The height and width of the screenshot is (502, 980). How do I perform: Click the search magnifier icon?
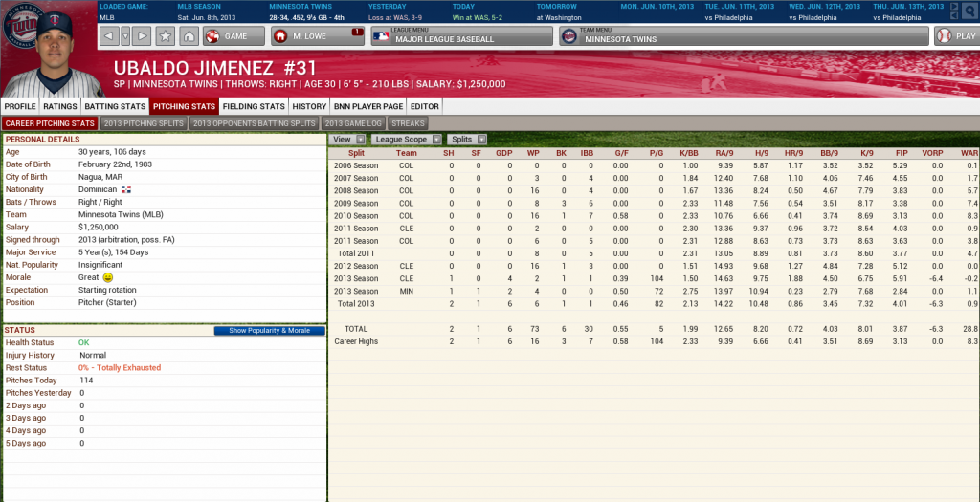tap(967, 11)
